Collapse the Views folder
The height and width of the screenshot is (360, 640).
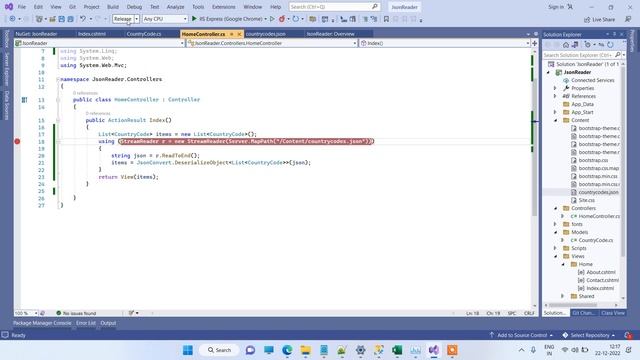point(555,256)
